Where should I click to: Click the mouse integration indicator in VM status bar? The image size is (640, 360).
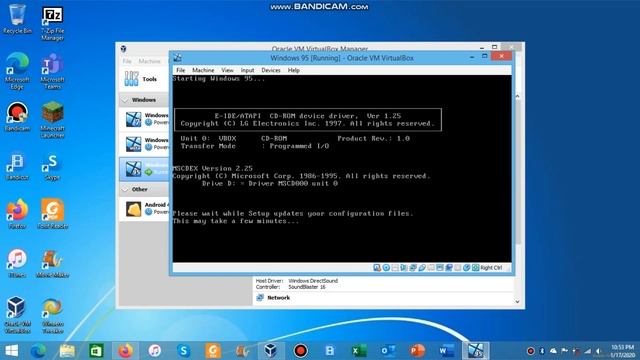(x=467, y=268)
